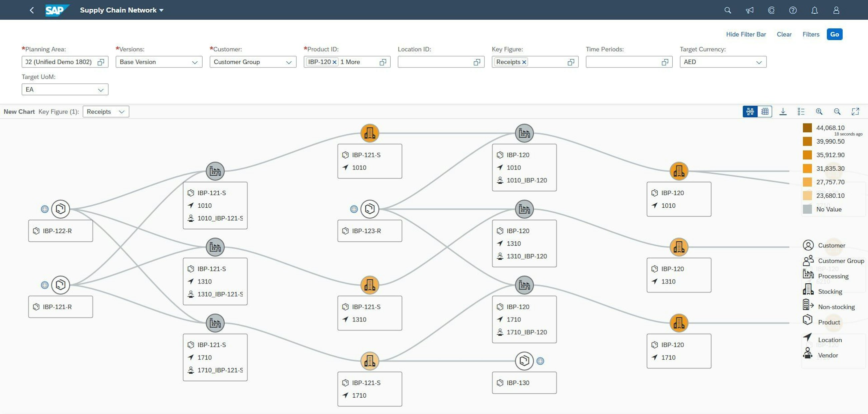Expand the plus toggle beside IBP-122-R node

pyautogui.click(x=44, y=209)
